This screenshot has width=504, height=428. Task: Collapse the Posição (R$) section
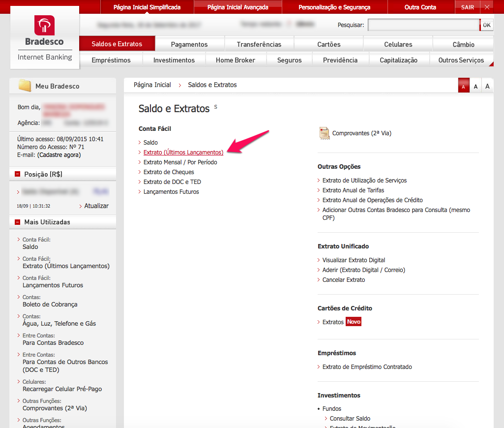point(17,174)
